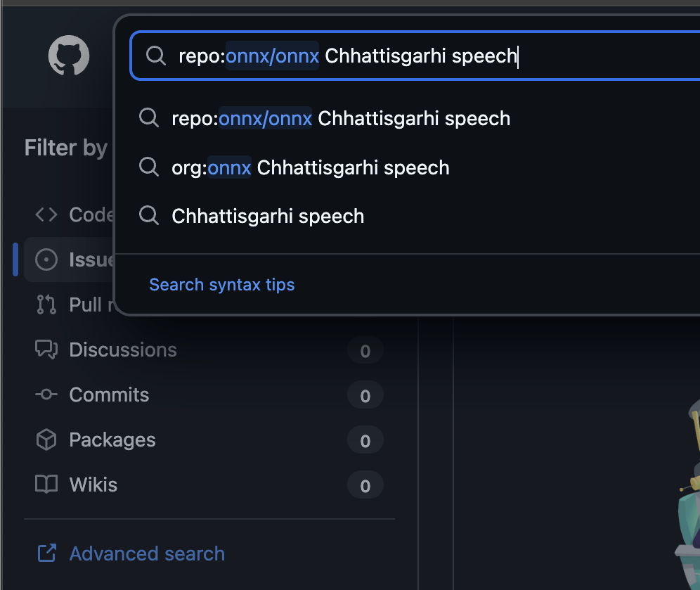This screenshot has width=700, height=590.
Task: Click the Advanced search external-link icon
Action: [x=46, y=553]
